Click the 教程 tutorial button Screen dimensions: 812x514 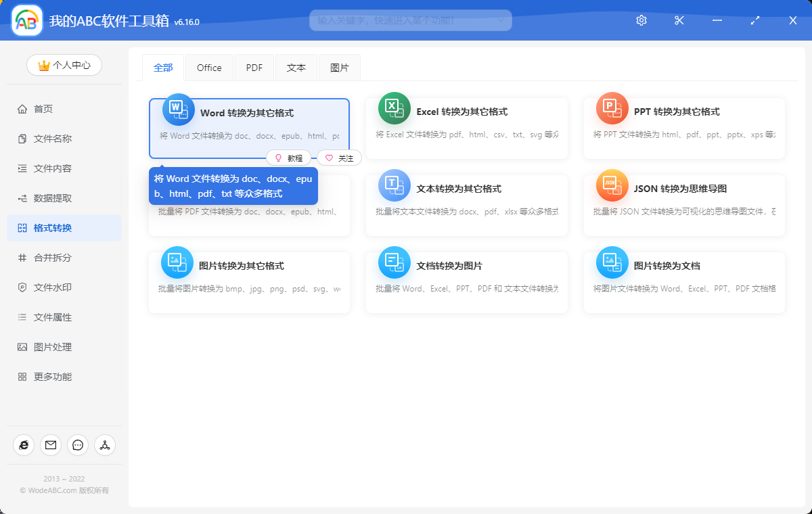click(x=289, y=158)
